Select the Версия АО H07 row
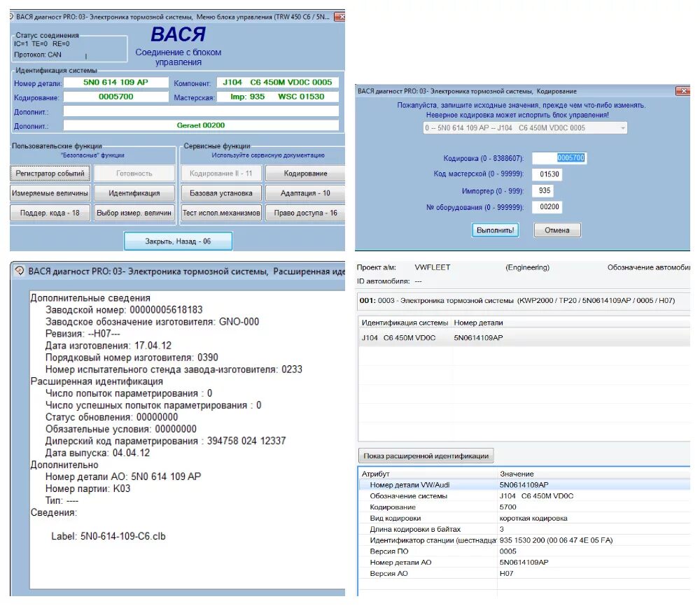The width and height of the screenshot is (700, 606). (x=524, y=573)
